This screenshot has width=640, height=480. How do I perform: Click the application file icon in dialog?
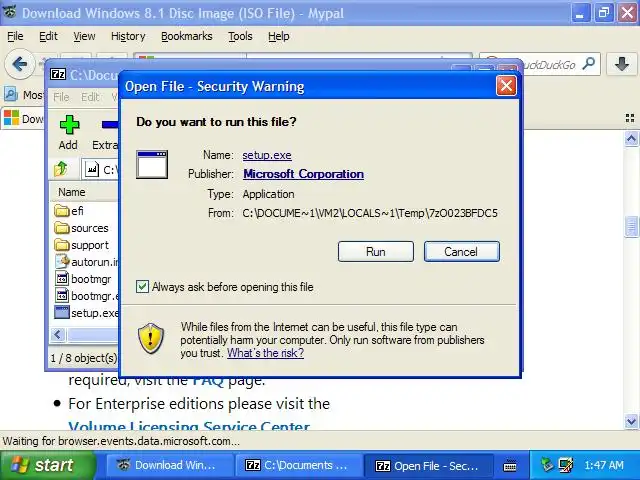click(152, 164)
